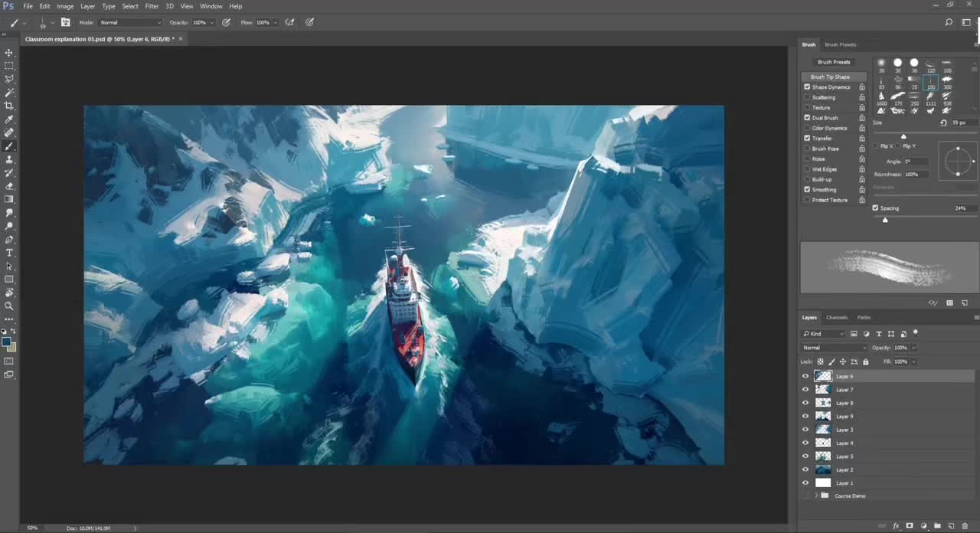This screenshot has height=533, width=980.
Task: Hide Layer 7 with its eye icon
Action: [x=805, y=390]
